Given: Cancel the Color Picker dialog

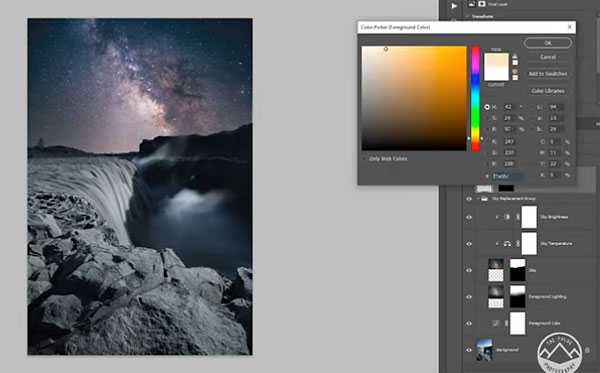Looking at the screenshot, I should click(548, 57).
